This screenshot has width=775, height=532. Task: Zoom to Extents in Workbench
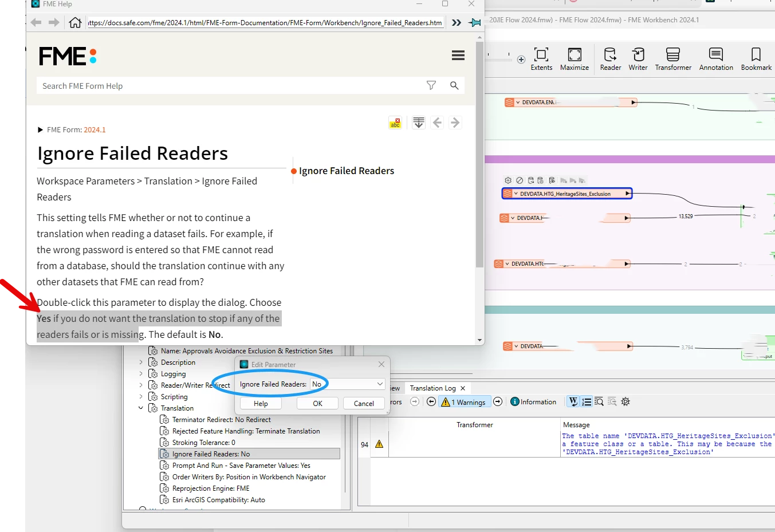(x=541, y=60)
